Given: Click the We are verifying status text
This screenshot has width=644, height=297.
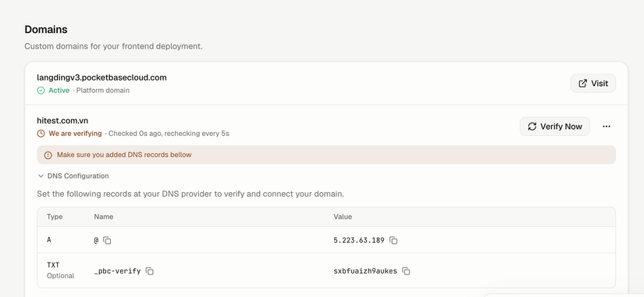Looking at the screenshot, I should pyautogui.click(x=75, y=134).
